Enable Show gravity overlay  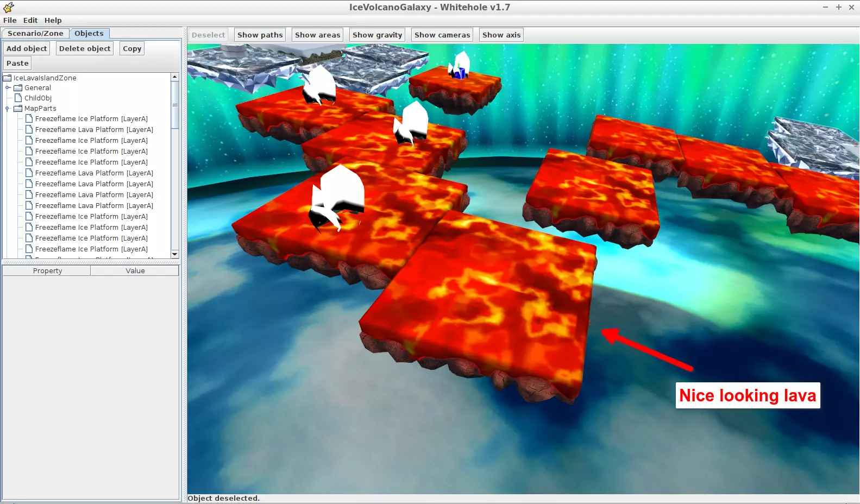click(x=378, y=35)
